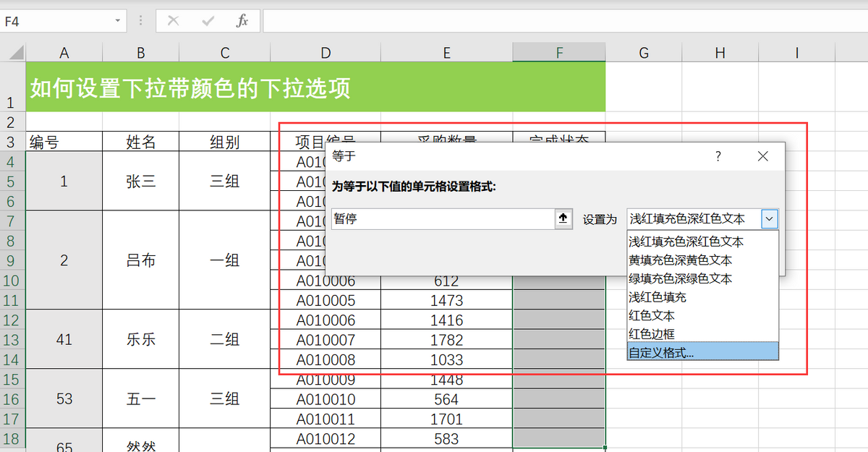
Task: Choose 绿填充色深绿色文本 option
Action: 702,278
